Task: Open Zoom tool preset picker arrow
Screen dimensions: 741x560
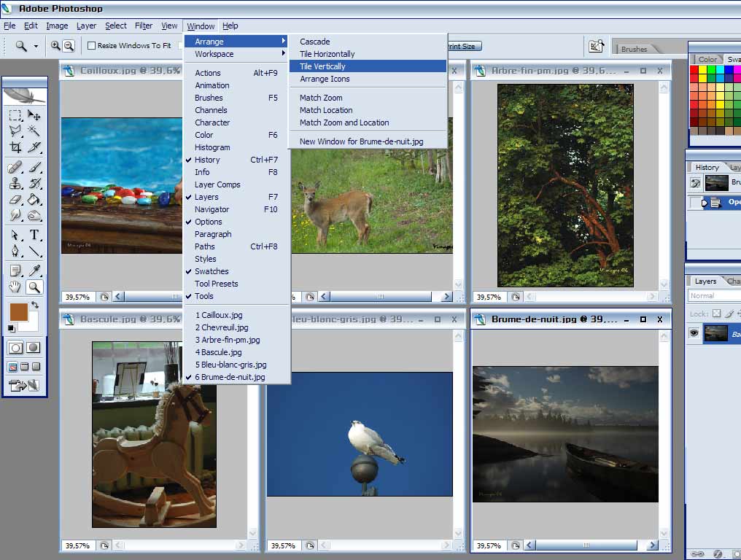Action: tap(36, 47)
